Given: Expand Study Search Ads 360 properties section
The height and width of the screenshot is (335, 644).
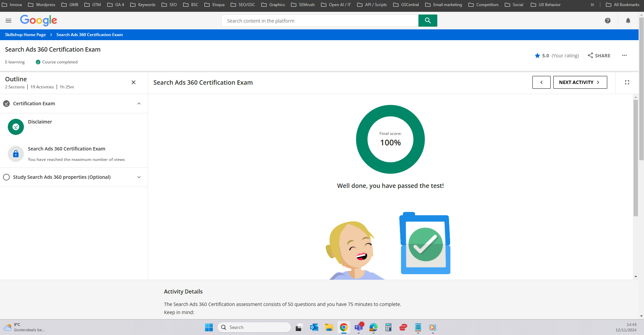Looking at the screenshot, I should pyautogui.click(x=139, y=177).
